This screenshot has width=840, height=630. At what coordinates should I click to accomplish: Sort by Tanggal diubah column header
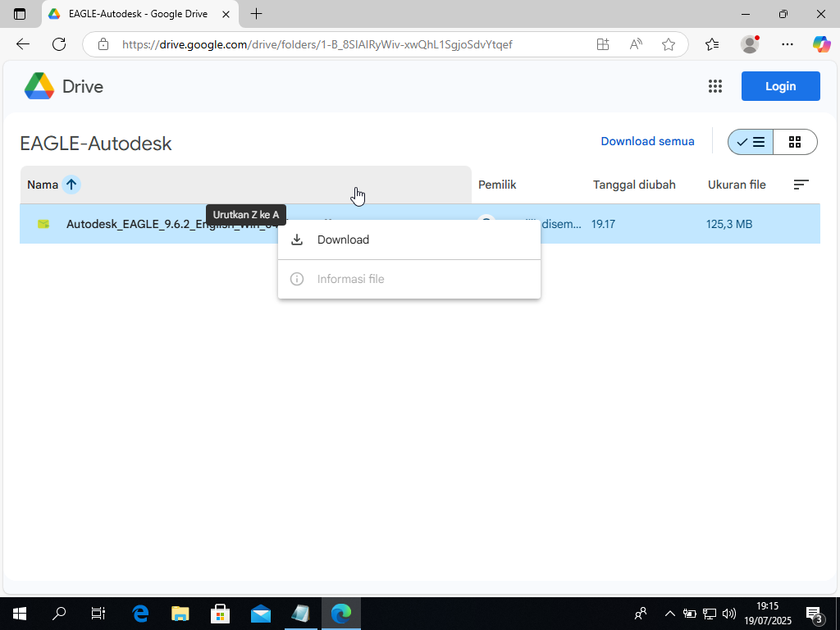(634, 185)
